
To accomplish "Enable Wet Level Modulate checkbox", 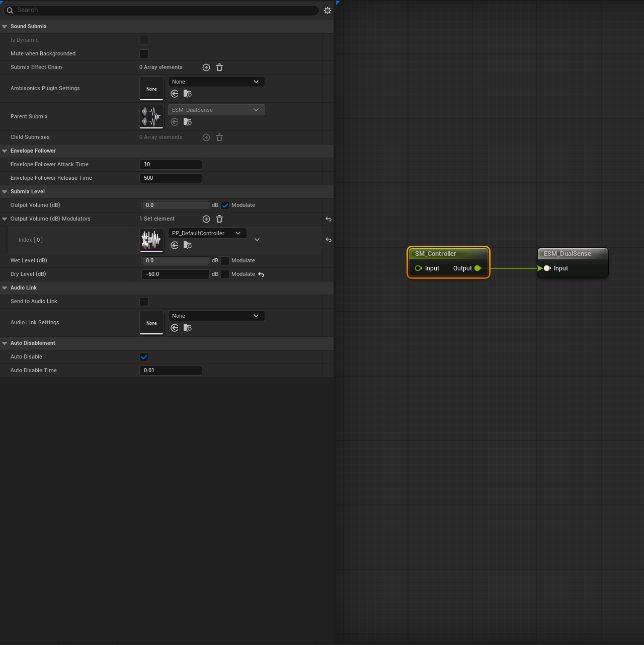I will (225, 261).
